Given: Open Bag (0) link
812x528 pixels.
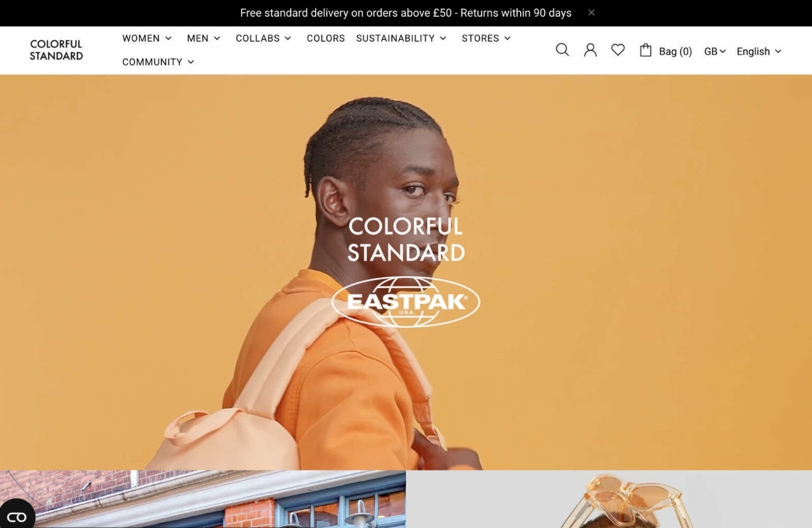Looking at the screenshot, I should pos(675,51).
